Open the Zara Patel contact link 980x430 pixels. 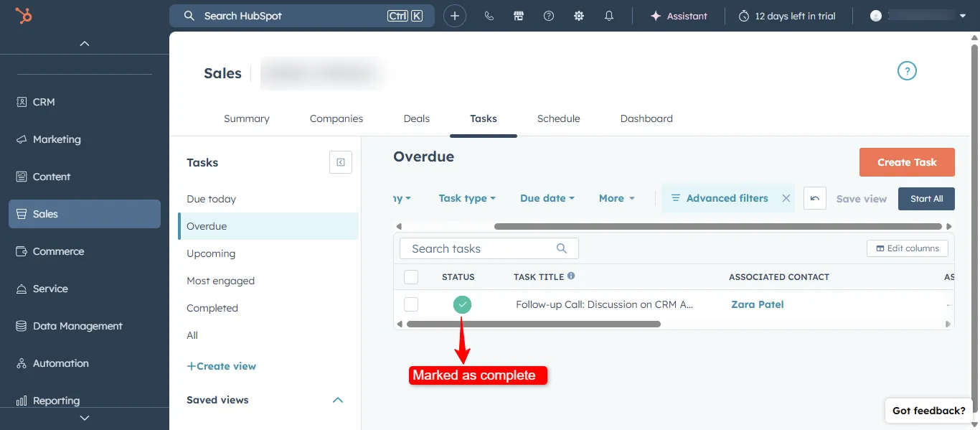tap(757, 304)
